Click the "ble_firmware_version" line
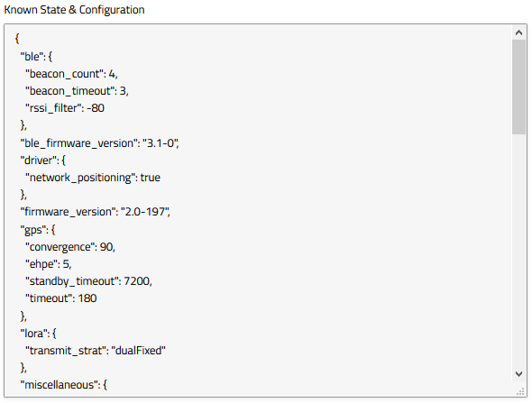 coord(99,143)
